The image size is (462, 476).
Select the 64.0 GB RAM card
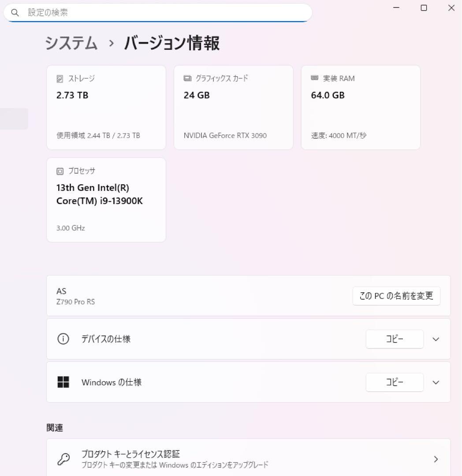(x=361, y=107)
